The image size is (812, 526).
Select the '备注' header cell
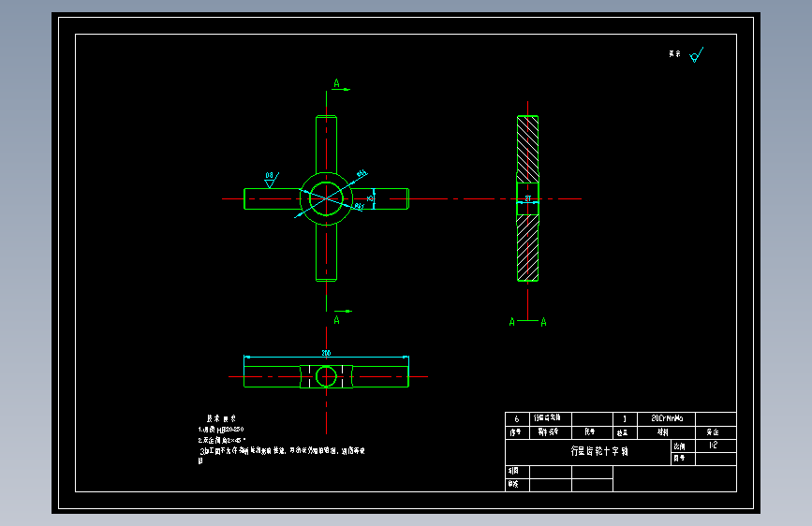coord(716,432)
